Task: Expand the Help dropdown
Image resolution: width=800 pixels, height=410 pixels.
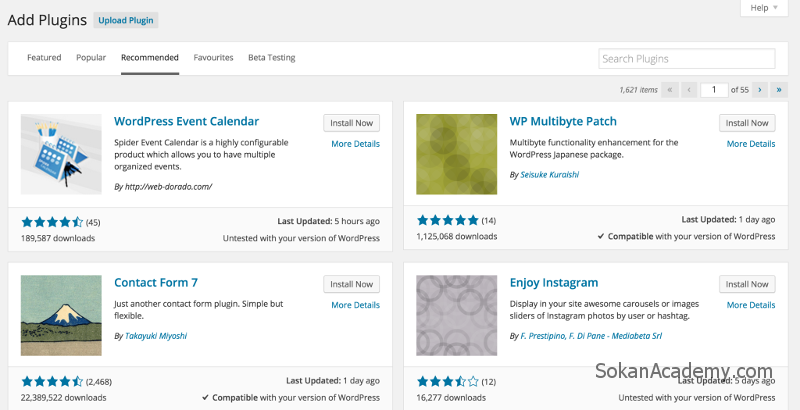Action: pos(764,8)
